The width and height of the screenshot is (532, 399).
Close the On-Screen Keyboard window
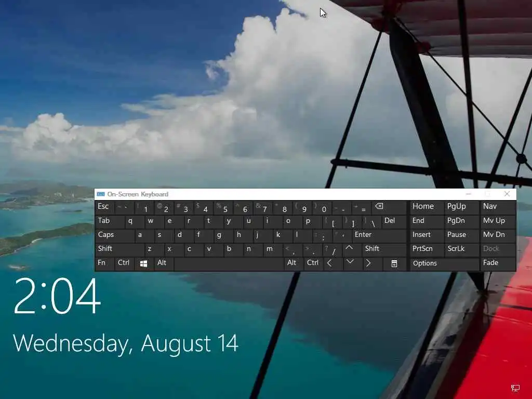coord(507,194)
